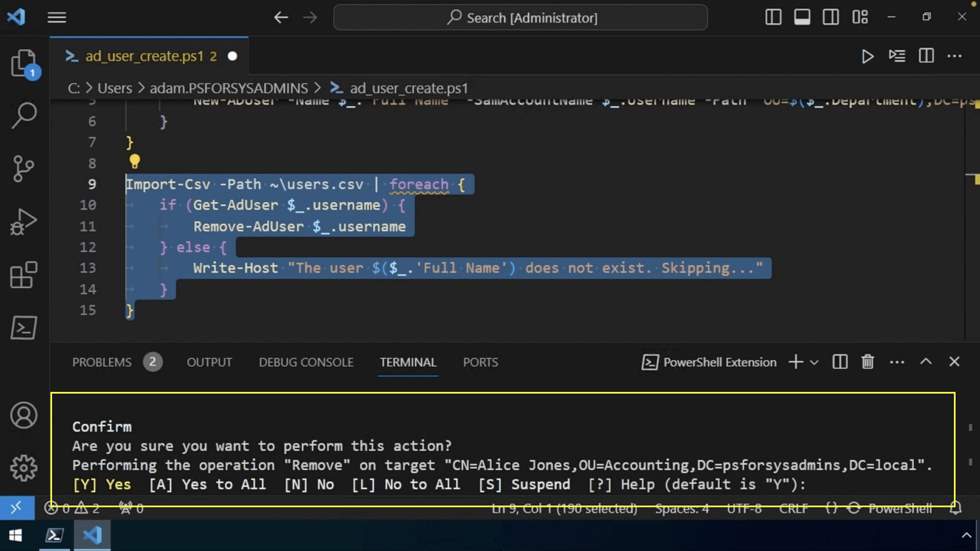
Task: Change line endings via CRLF
Action: click(x=794, y=509)
